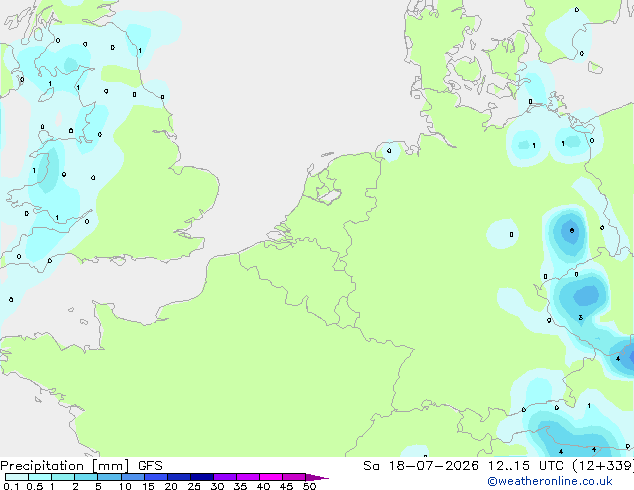Click the date 'Sa 18-07-2026'

421,466
